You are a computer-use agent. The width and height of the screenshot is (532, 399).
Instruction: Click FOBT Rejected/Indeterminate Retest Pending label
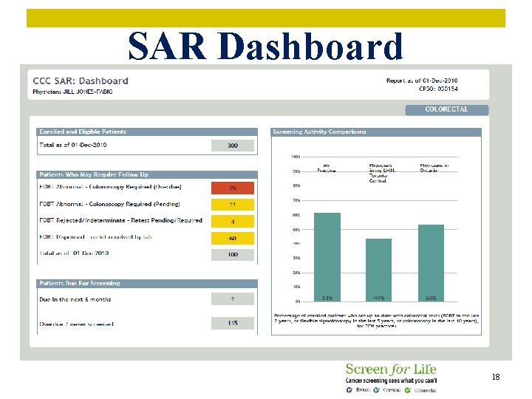[120, 220]
